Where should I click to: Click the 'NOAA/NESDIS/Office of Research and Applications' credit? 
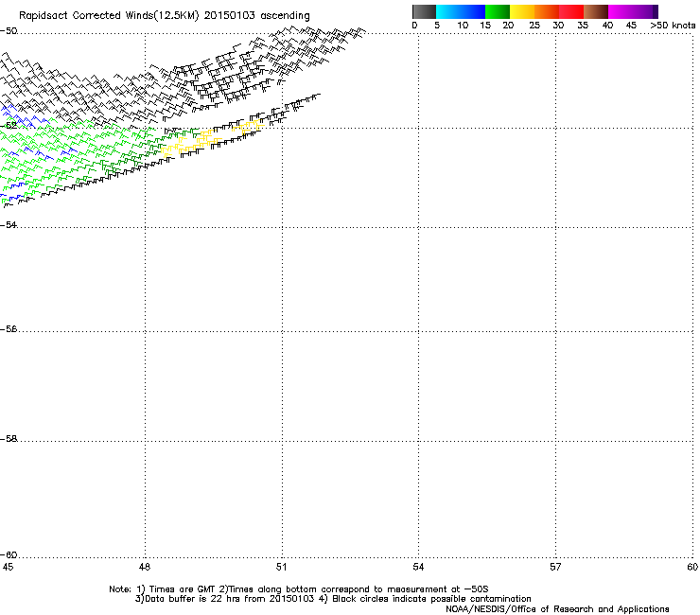(557, 609)
